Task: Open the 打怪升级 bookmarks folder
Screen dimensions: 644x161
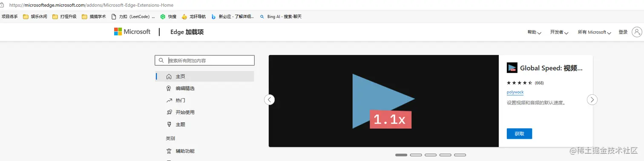Action: pyautogui.click(x=64, y=17)
